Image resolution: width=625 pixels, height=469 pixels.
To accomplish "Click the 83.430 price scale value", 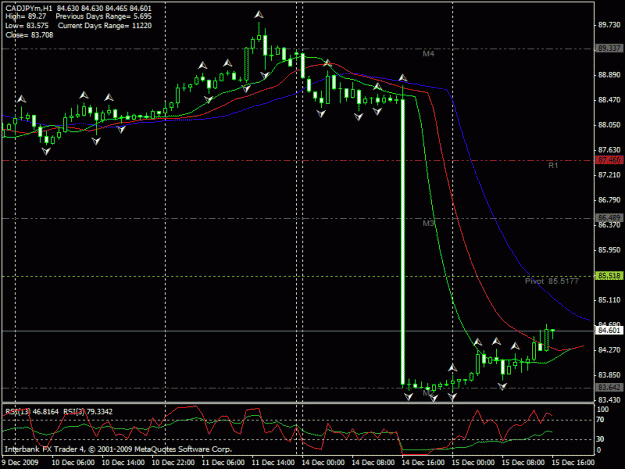I will click(x=609, y=400).
